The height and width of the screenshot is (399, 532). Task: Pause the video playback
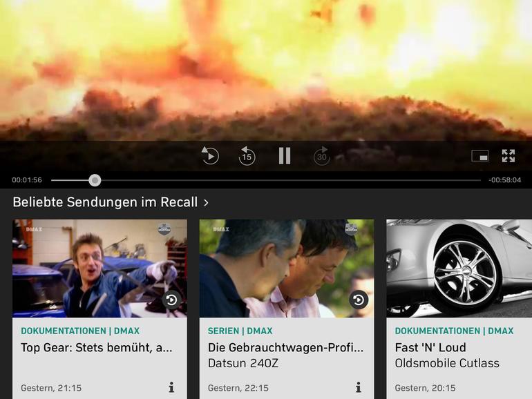285,156
